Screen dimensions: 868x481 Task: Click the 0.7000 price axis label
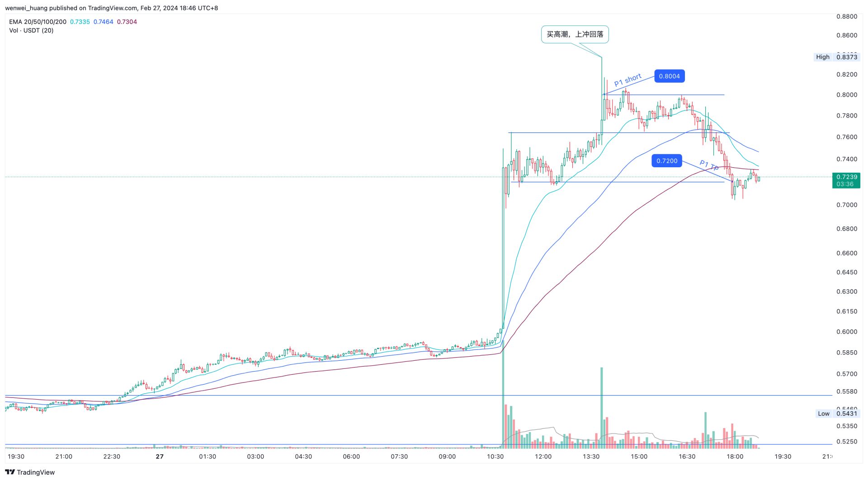point(847,205)
